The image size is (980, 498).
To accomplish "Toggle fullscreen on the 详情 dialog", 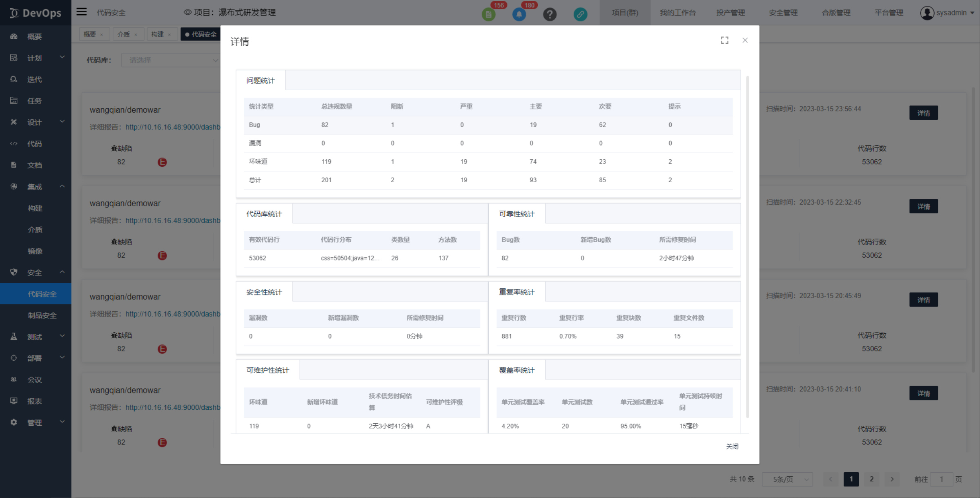I will (724, 40).
